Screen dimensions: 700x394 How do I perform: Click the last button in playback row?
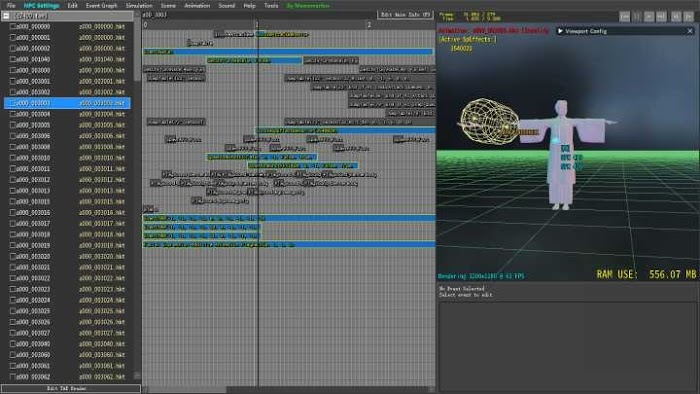[689, 17]
